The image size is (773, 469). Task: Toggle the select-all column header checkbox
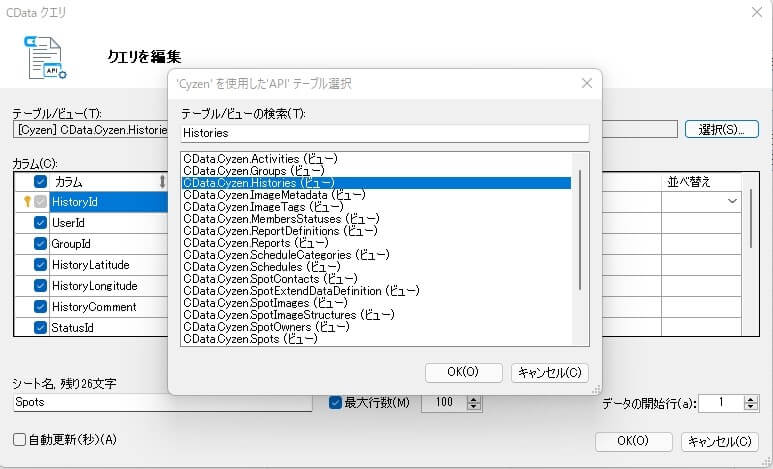(x=40, y=181)
